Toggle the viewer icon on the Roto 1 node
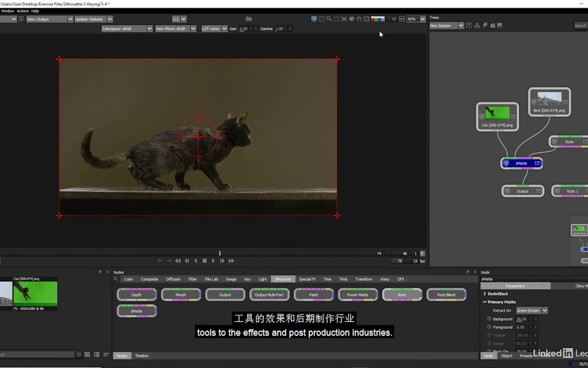This screenshot has width=588, height=368. [557, 191]
